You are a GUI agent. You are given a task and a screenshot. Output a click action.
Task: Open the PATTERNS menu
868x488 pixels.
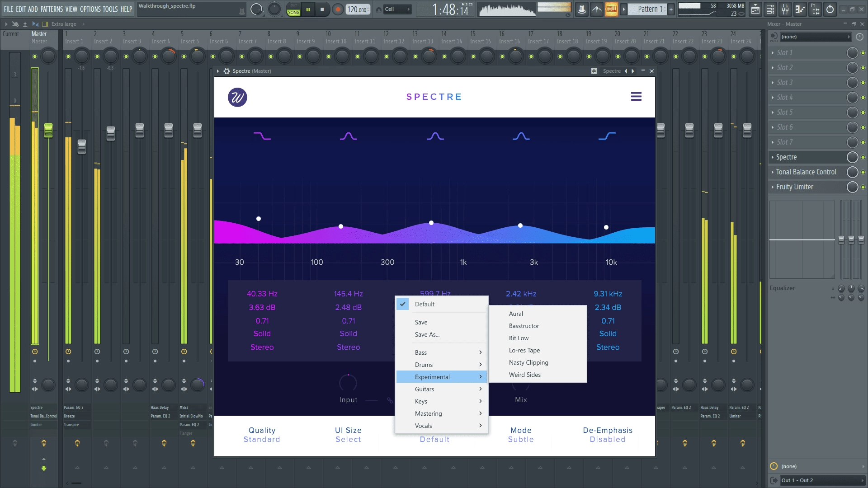pos(52,9)
